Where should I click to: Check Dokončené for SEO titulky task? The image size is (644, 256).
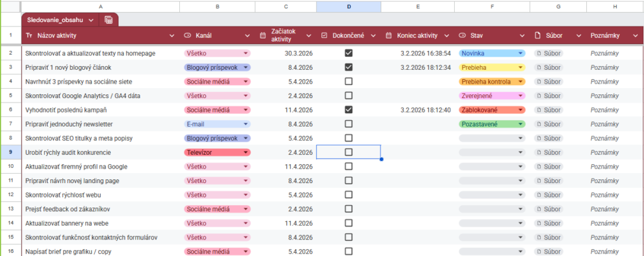pos(348,138)
